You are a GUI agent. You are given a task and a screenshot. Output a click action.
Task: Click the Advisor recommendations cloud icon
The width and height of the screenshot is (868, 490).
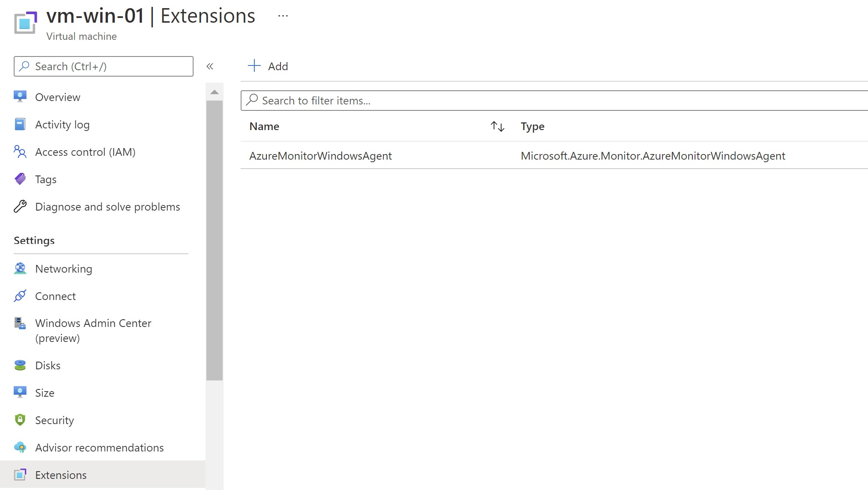tap(20, 447)
